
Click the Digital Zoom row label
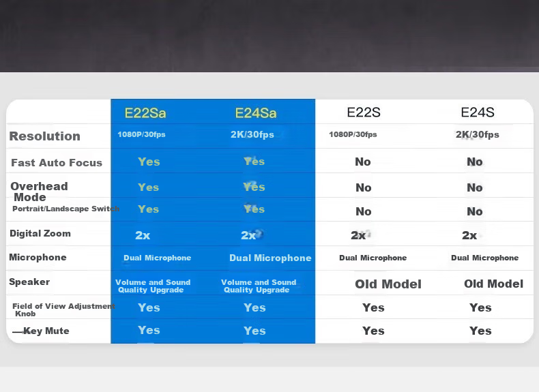coord(40,233)
